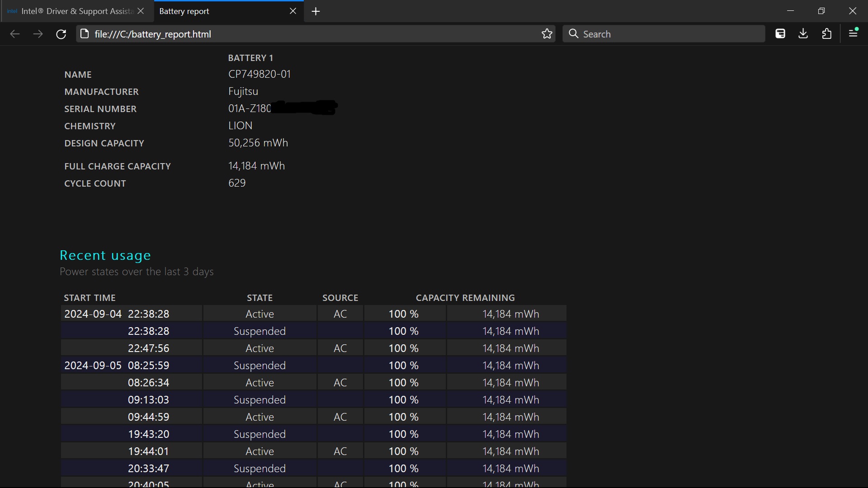Go back to previous page

tap(15, 34)
